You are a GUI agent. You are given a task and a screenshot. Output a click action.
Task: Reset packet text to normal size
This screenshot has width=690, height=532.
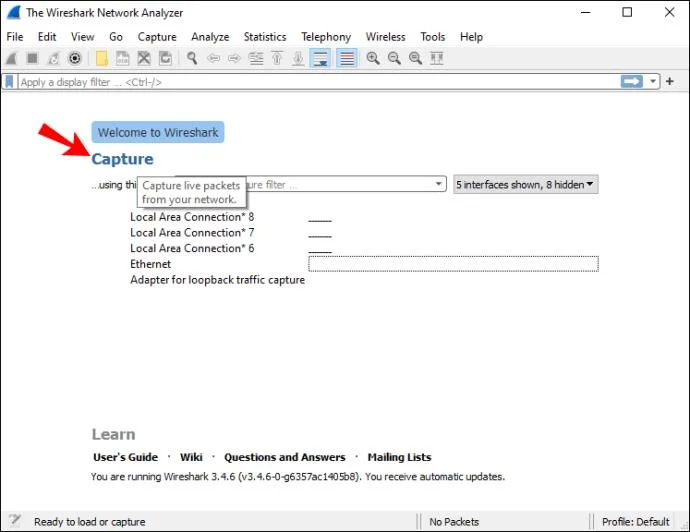click(x=415, y=58)
